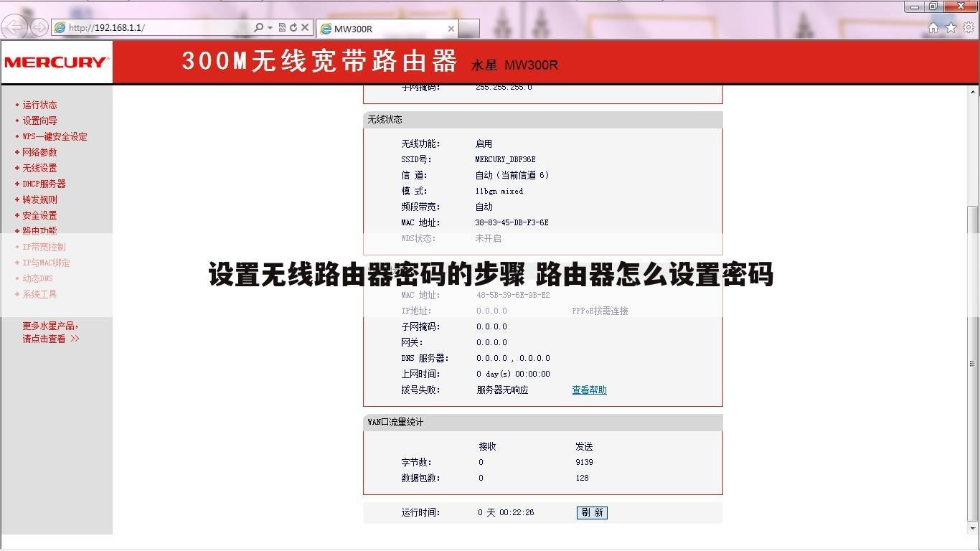Screen dimensions: 980x551
Task: Open the browser tools gear icon
Action: click(969, 28)
